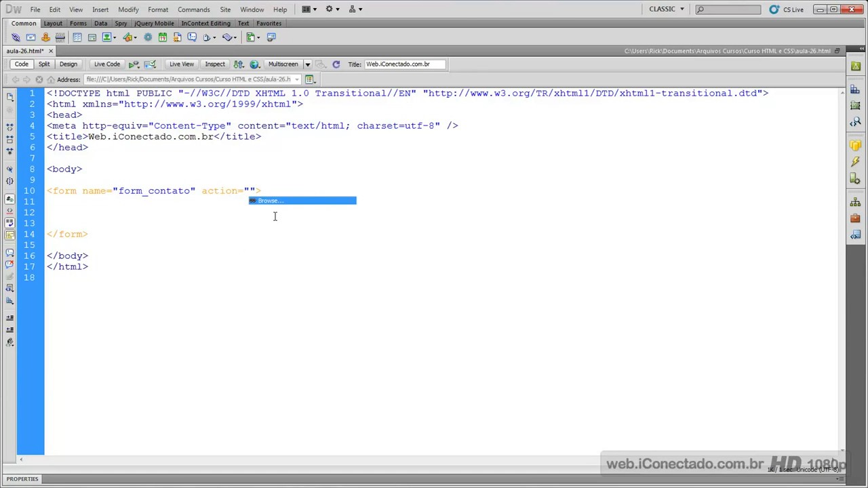Turn on Inspect mode
This screenshot has width=868, height=488.
[x=215, y=64]
